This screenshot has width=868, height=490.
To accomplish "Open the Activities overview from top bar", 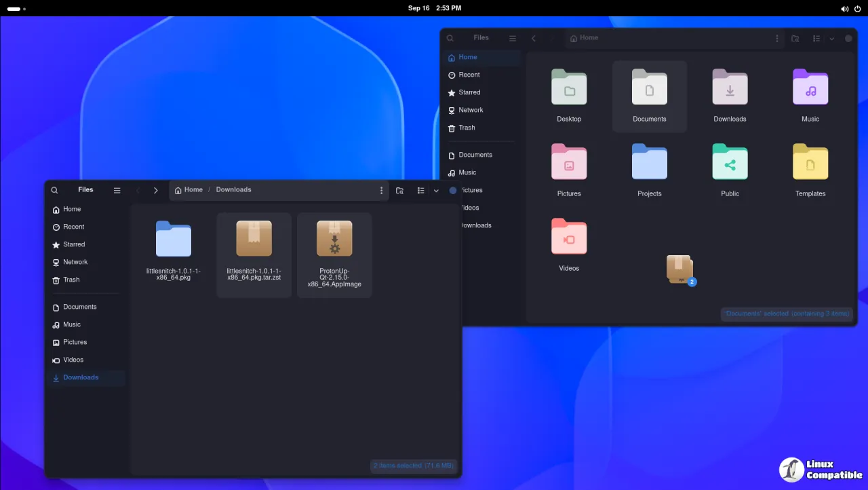I will (x=16, y=8).
